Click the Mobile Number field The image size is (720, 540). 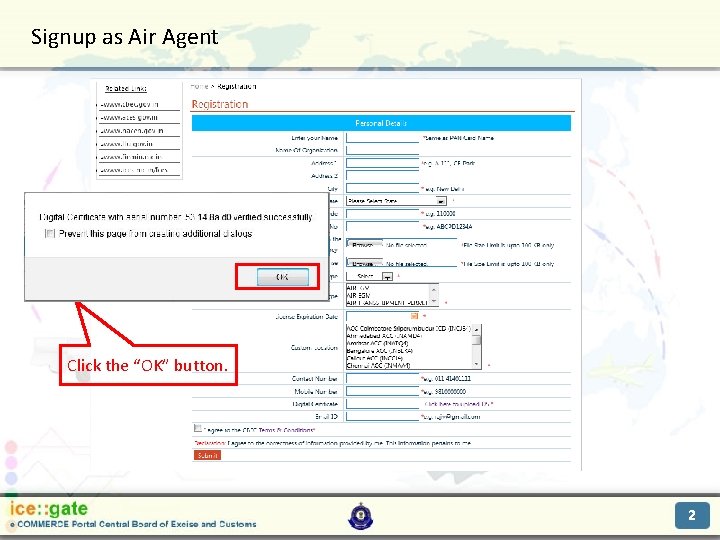click(x=382, y=391)
